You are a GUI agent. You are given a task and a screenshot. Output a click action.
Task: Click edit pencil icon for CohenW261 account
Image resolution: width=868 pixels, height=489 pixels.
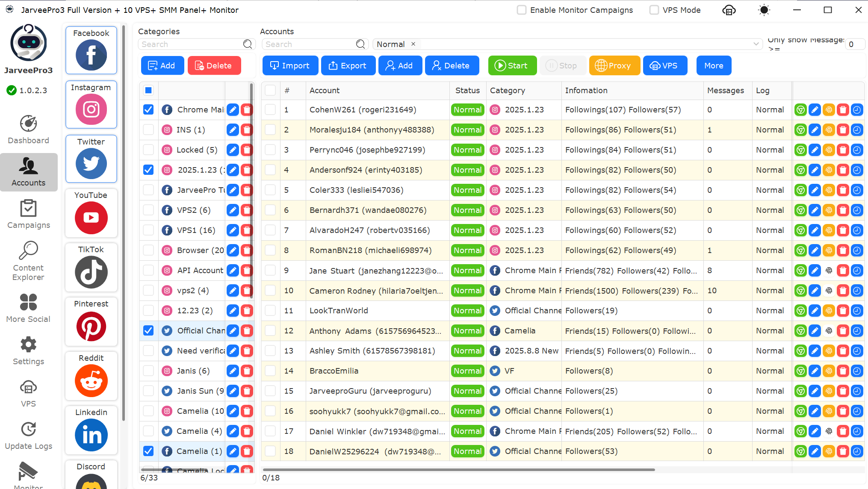(x=815, y=110)
